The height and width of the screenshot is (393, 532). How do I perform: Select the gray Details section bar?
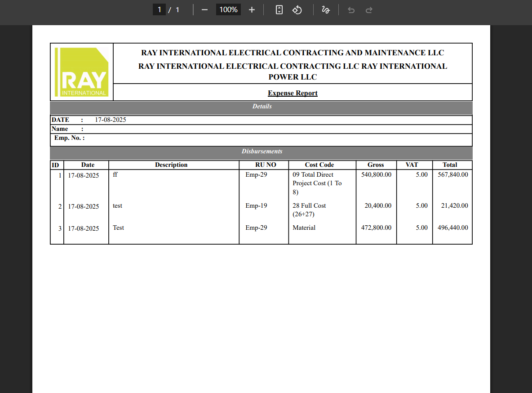[x=261, y=107]
